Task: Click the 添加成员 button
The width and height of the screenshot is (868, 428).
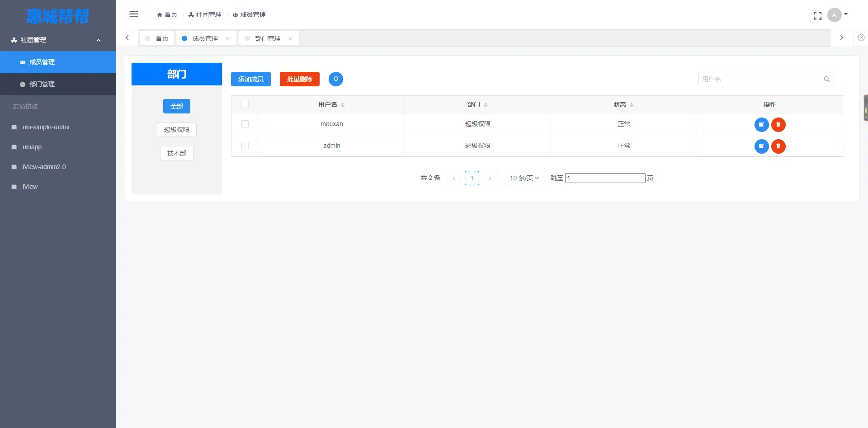Action: pyautogui.click(x=251, y=79)
